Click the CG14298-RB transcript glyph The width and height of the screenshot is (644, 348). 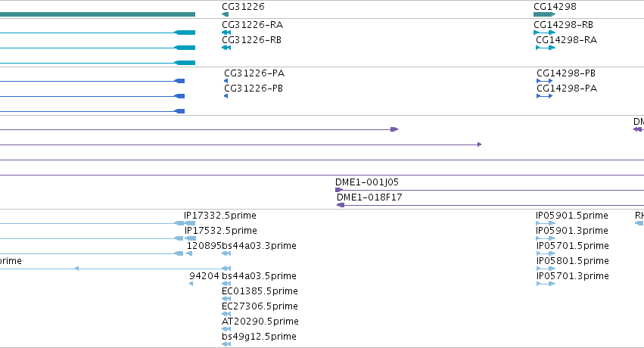(544, 33)
